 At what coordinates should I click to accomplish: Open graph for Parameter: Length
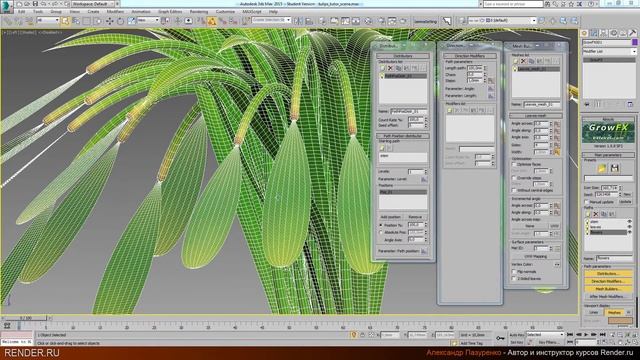click(491, 96)
